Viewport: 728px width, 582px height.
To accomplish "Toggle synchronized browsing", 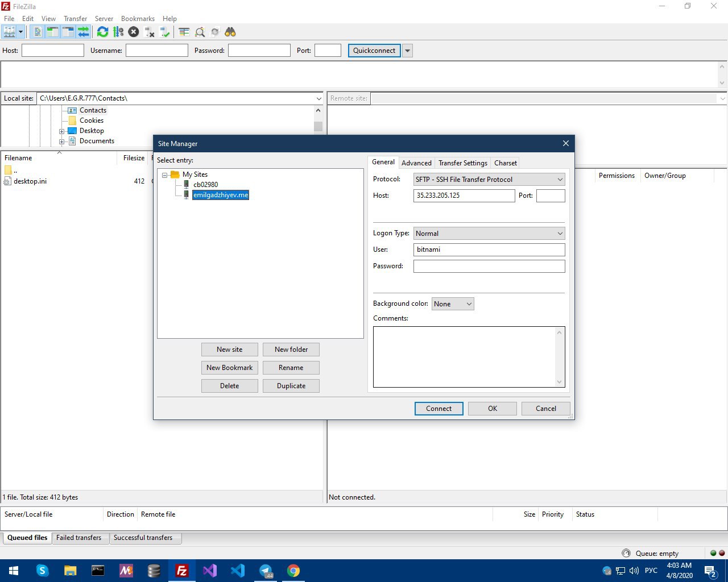I will (215, 32).
